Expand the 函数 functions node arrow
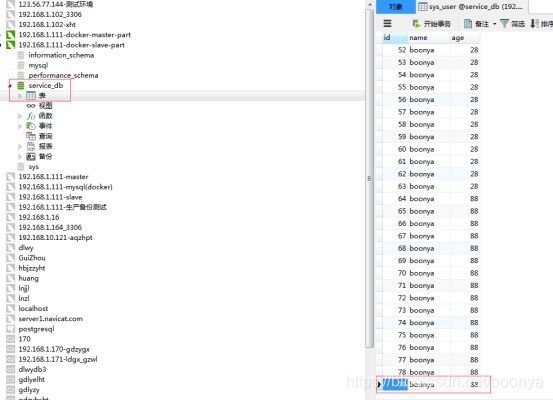 pos(20,116)
